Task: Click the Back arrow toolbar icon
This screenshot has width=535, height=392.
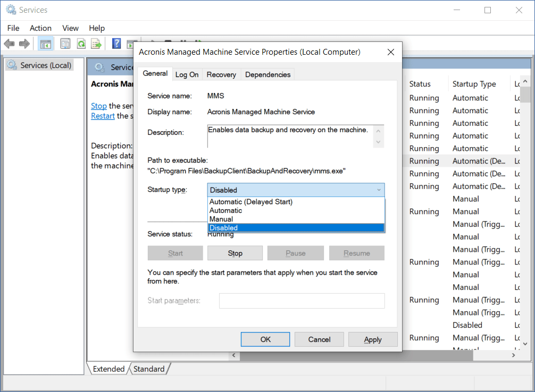Action: click(9, 44)
